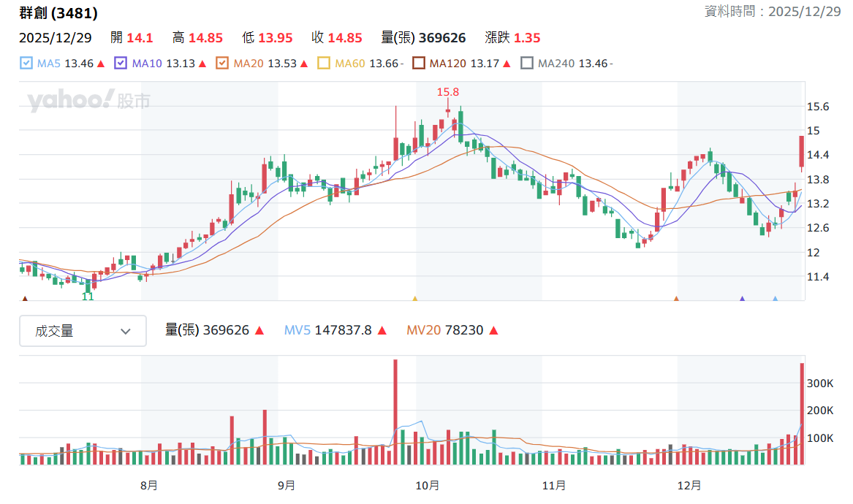The height and width of the screenshot is (504, 853).
Task: Click the tallest red volume bar in late September
Action: tap(395, 411)
